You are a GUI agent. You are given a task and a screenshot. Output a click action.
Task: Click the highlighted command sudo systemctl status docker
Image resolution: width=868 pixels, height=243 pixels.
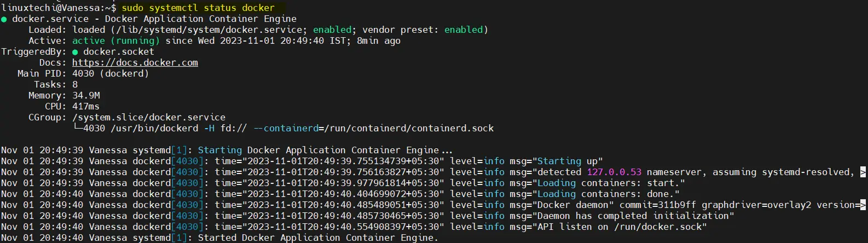click(198, 8)
